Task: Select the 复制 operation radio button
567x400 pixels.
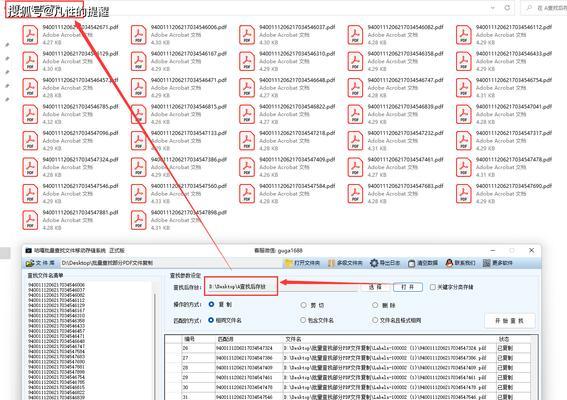Action: coord(212,305)
